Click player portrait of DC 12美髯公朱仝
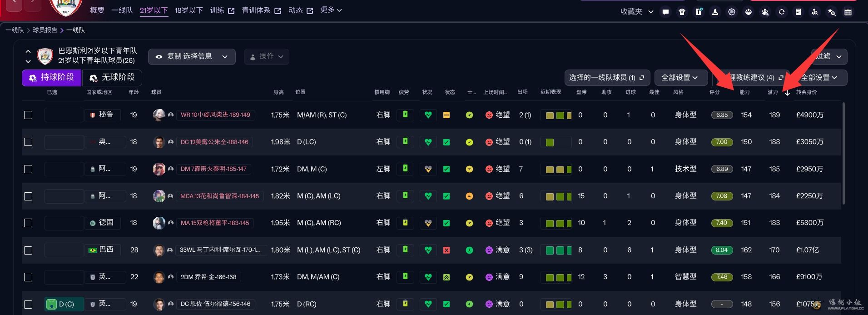Viewport: 868px width, 315px height. click(159, 142)
